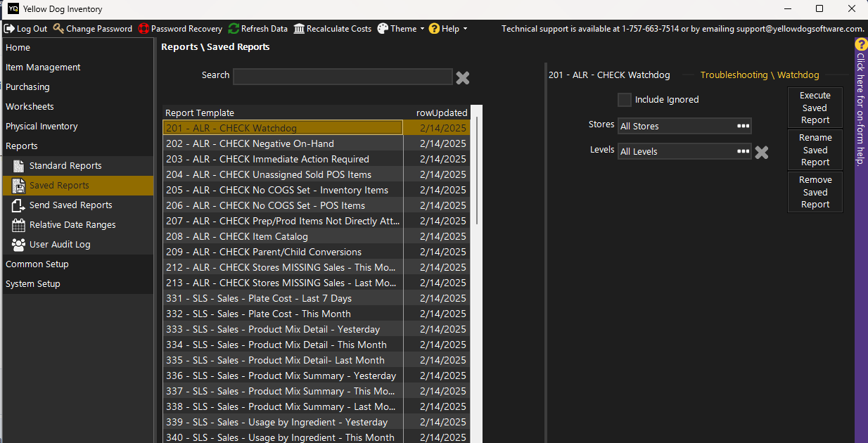Expand the Help dropdown arrow
Screen dimensions: 868x443
coord(465,29)
